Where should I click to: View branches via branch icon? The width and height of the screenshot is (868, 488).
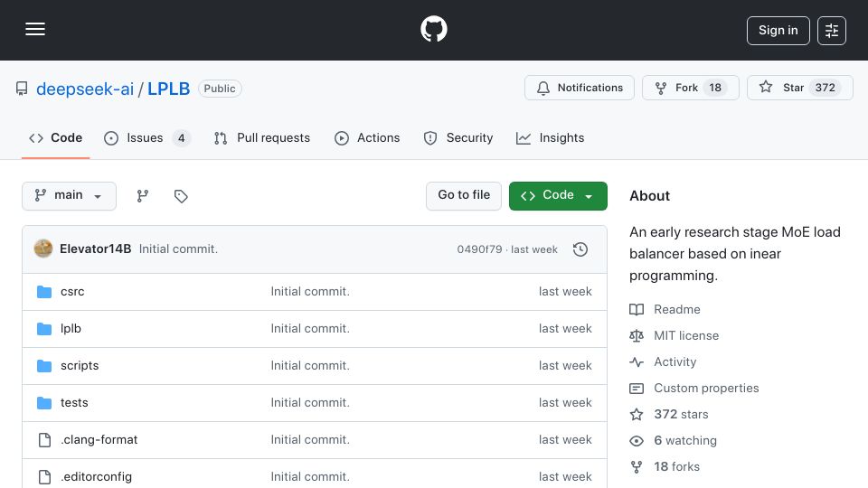point(143,196)
